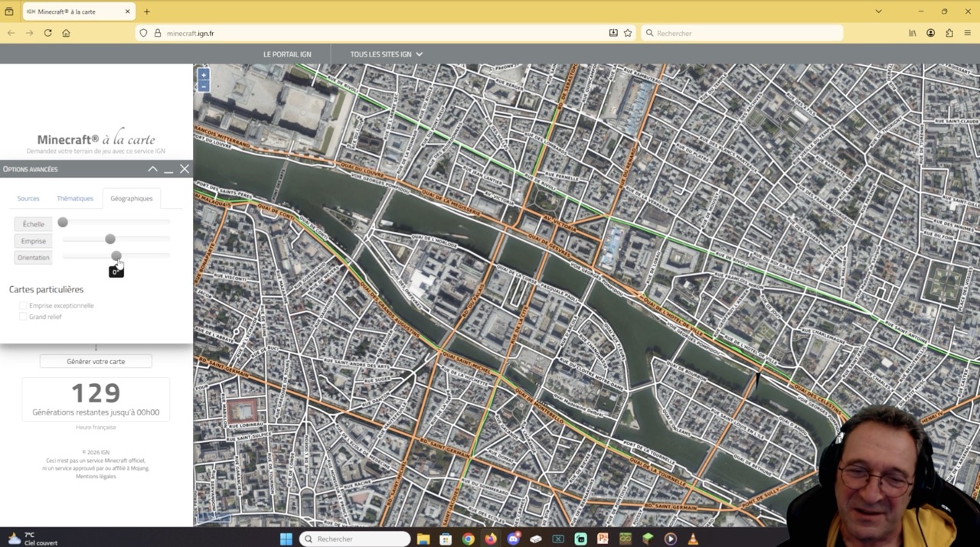Click the Générer votre carte button

(x=96, y=361)
